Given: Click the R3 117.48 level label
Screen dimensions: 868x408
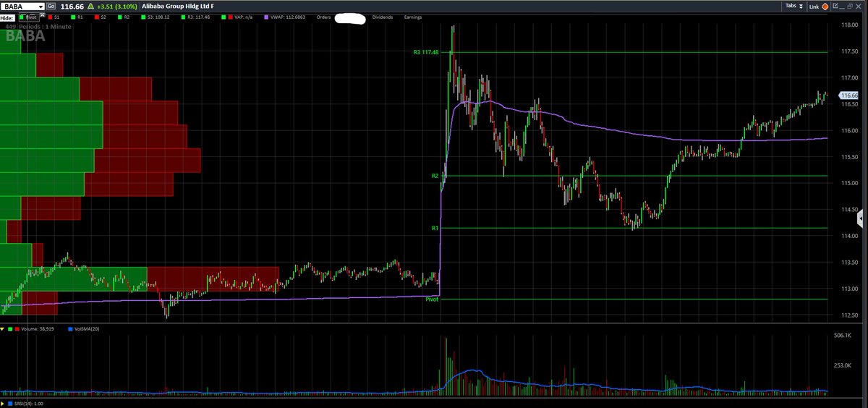Looking at the screenshot, I should tap(426, 52).
